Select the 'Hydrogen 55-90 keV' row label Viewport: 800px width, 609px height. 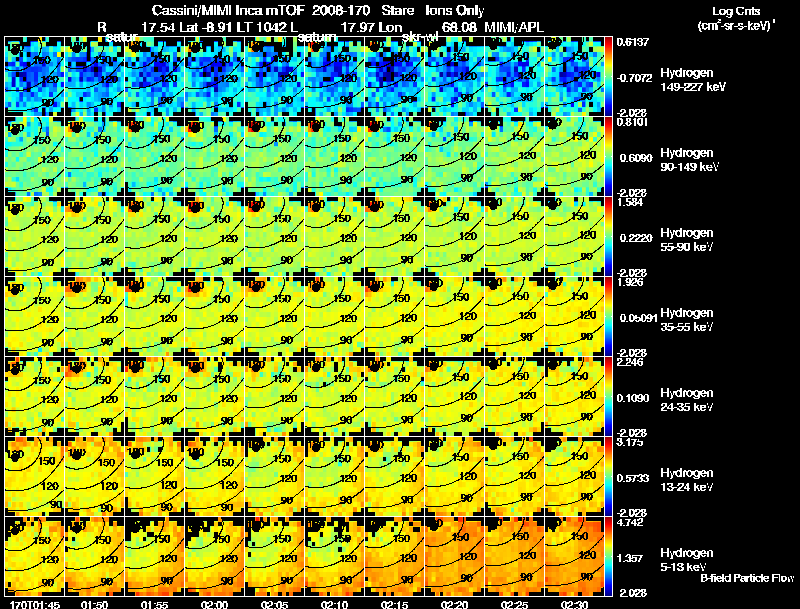pyautogui.click(x=687, y=240)
